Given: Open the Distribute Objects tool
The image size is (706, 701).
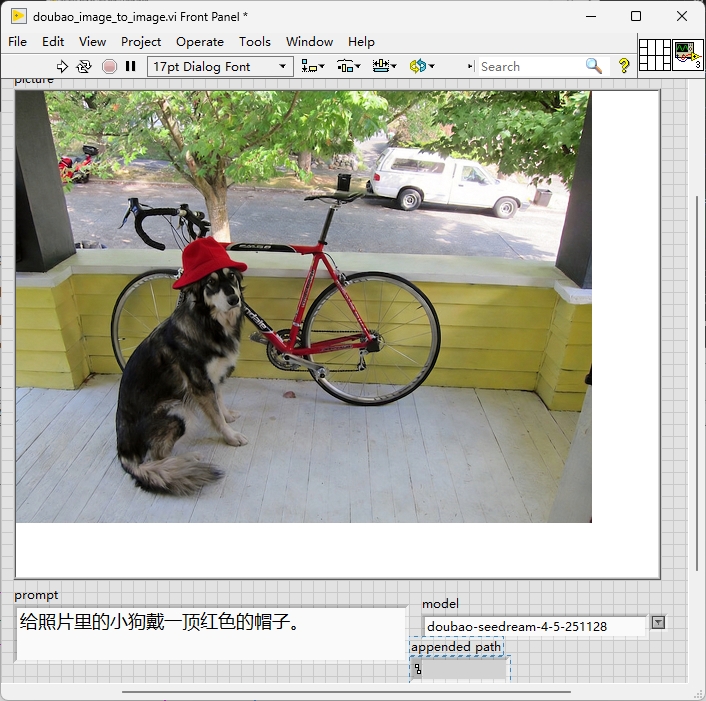Looking at the screenshot, I should [348, 66].
